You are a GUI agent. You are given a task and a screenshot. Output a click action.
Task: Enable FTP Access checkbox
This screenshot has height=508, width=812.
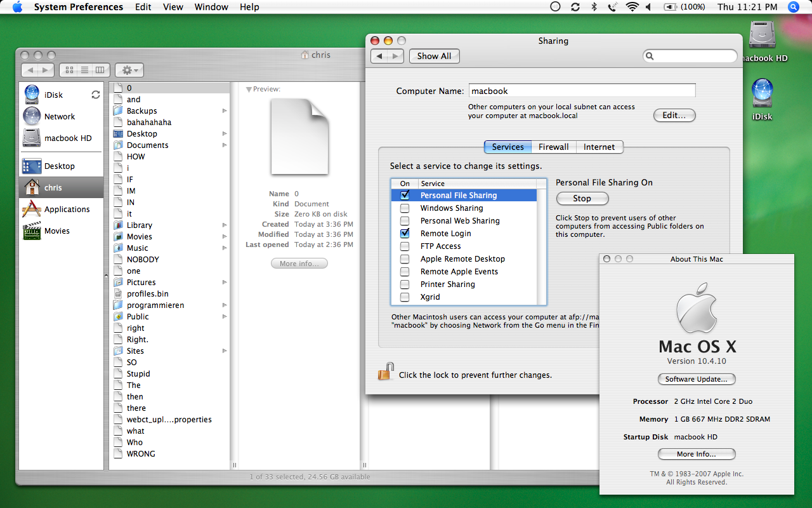pos(405,246)
